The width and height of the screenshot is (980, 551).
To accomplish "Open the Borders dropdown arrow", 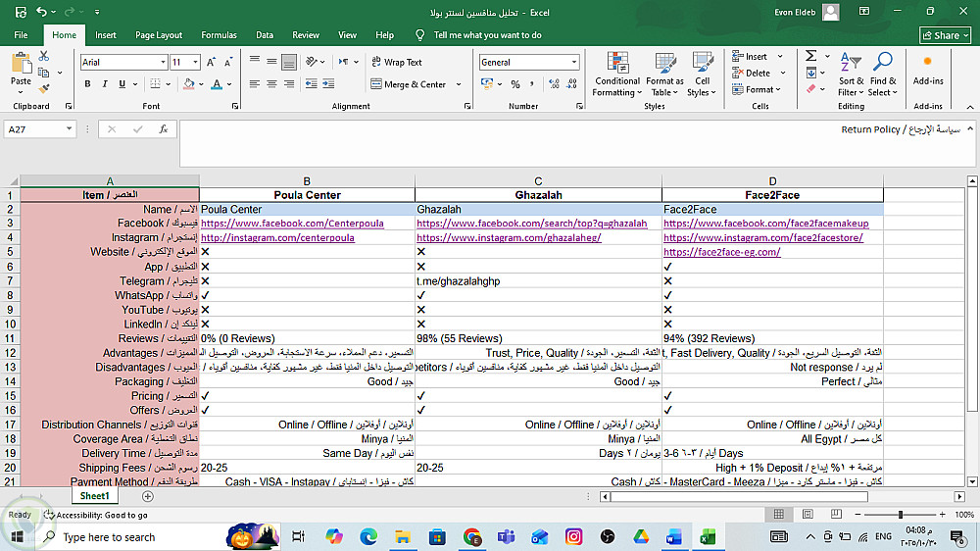I will pyautogui.click(x=170, y=83).
